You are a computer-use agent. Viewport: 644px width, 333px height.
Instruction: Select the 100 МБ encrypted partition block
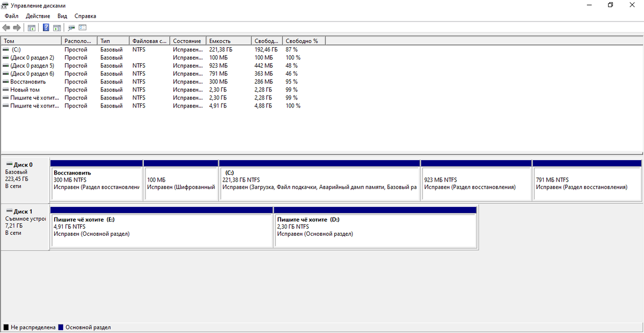(x=181, y=180)
